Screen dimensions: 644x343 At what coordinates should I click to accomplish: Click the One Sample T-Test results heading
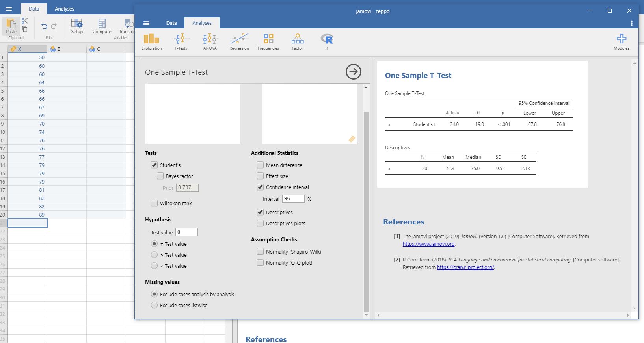(x=418, y=76)
